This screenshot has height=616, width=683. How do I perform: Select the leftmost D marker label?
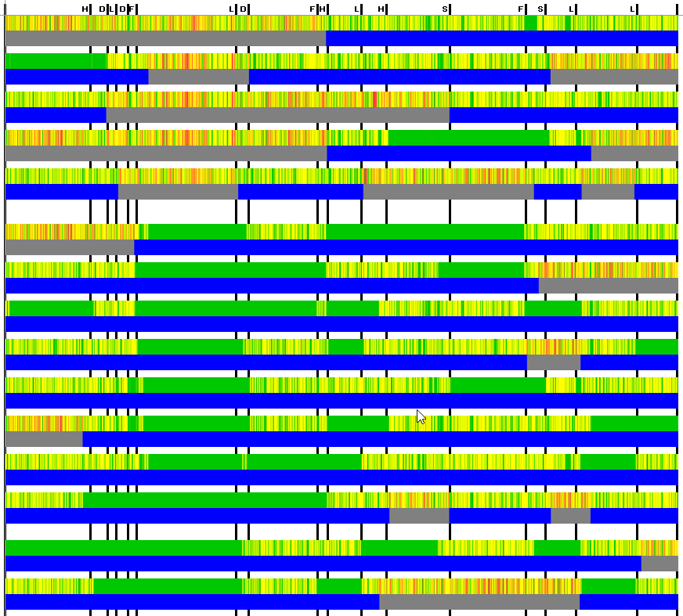[102, 9]
